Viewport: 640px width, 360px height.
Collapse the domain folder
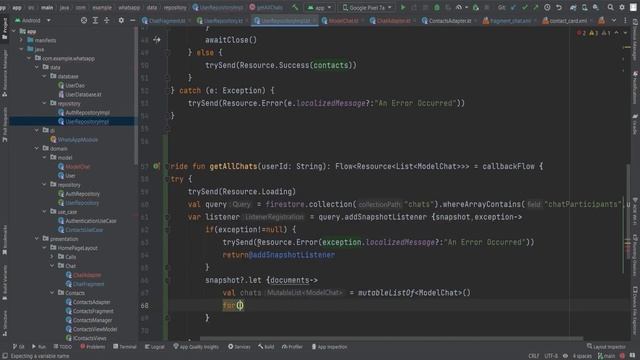click(x=37, y=149)
